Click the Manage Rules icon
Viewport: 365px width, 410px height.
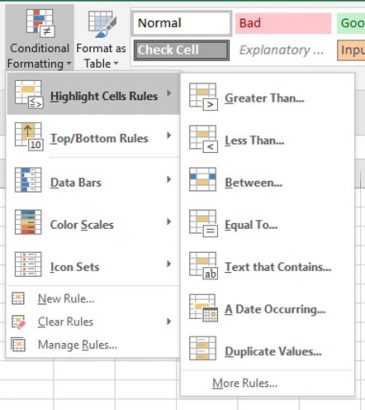[18, 345]
